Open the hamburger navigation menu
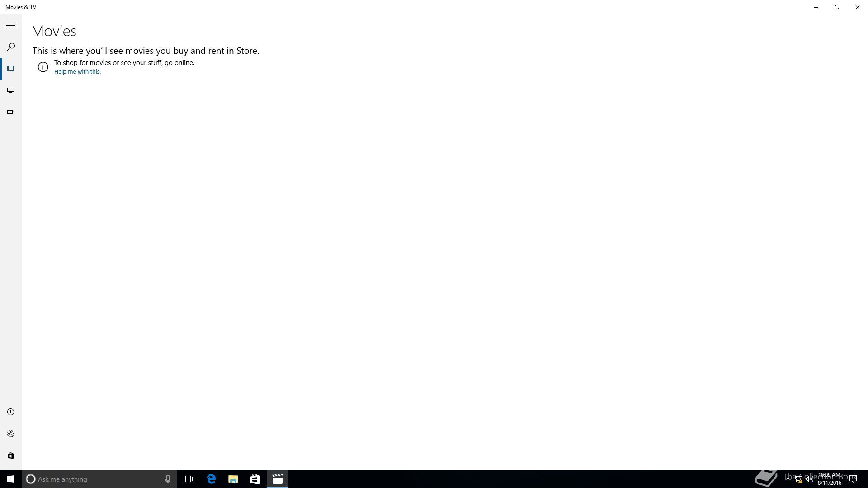The image size is (868, 488). coord(11,26)
